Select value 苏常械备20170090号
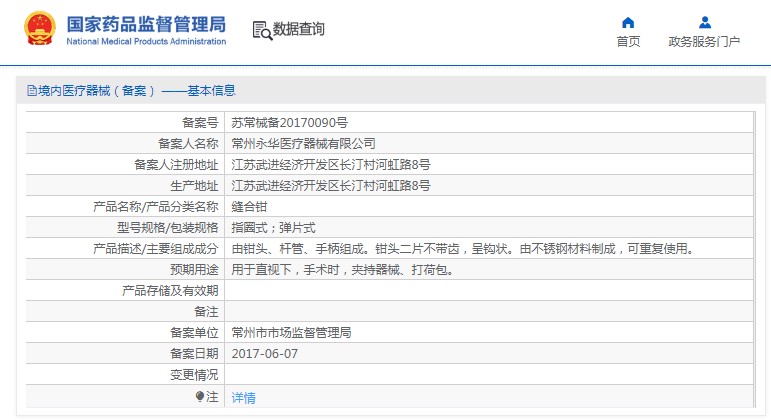The width and height of the screenshot is (771, 420). 290,122
